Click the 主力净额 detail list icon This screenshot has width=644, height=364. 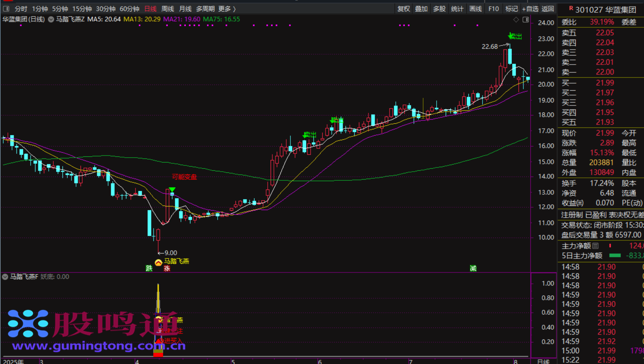595,246
